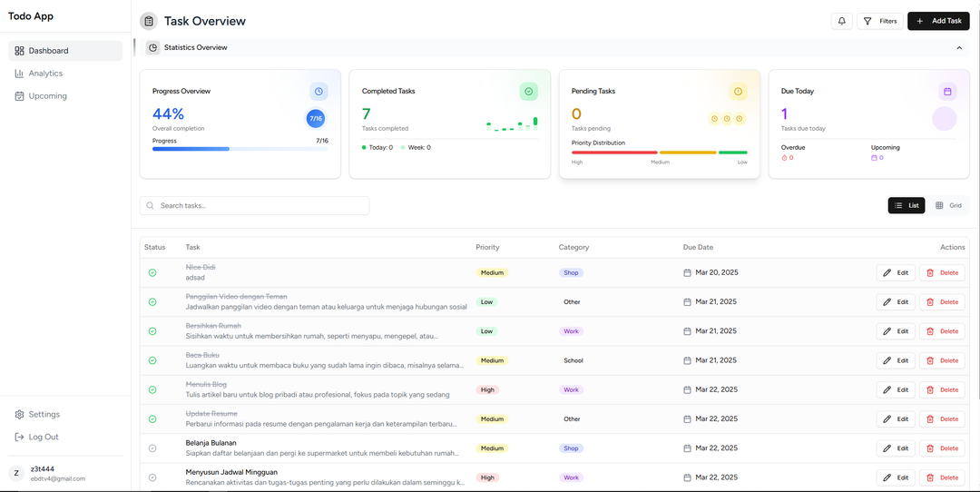980x492 pixels.
Task: Click the Overdue timer icon on Due Today card
Action: tap(785, 158)
